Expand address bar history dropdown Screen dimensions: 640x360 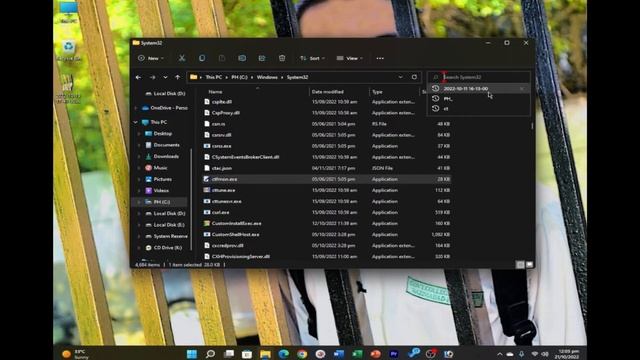pos(400,77)
